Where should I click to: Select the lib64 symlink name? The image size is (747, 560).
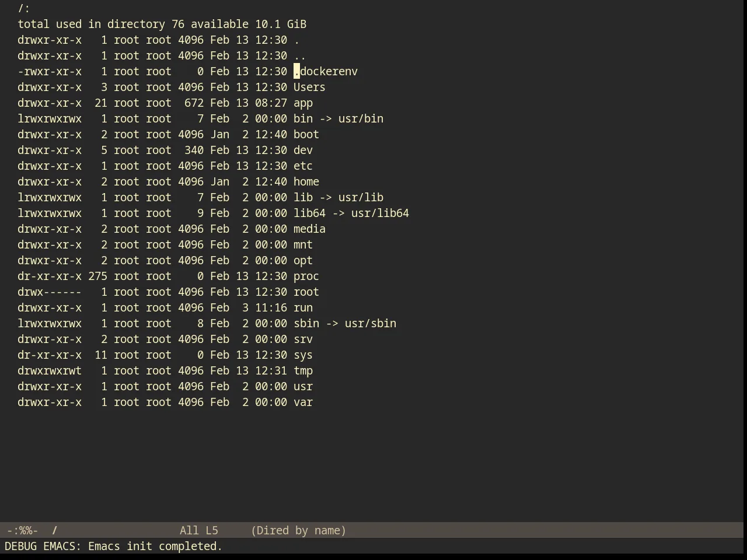pyautogui.click(x=309, y=213)
